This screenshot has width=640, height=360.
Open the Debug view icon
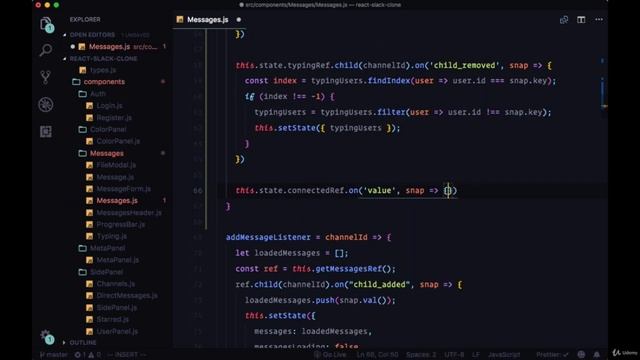coord(46,104)
